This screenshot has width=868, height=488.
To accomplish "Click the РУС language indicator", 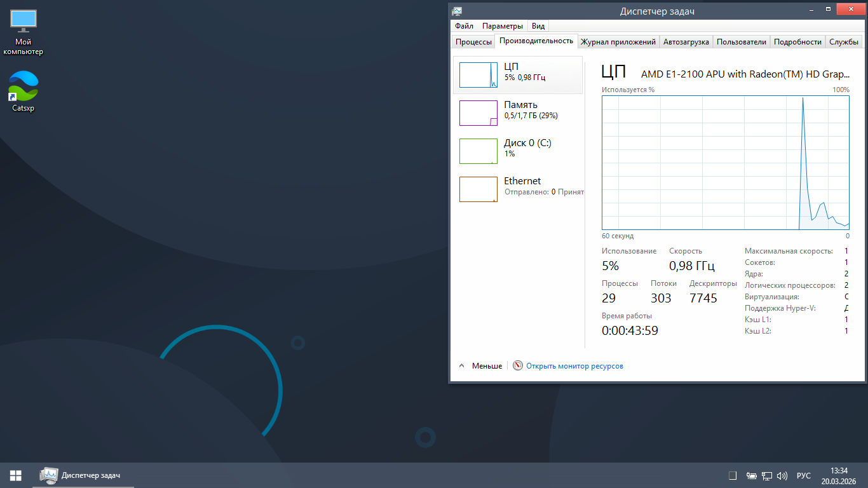I will (x=803, y=475).
